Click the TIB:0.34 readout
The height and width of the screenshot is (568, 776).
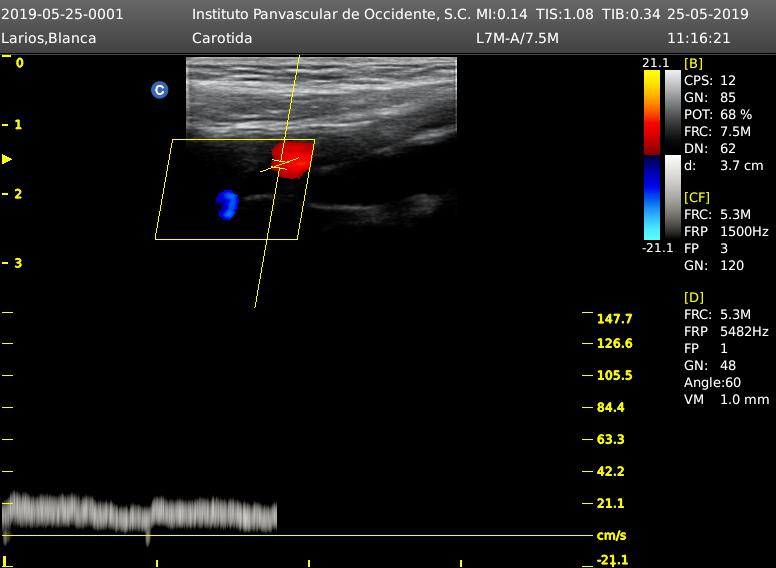(x=631, y=14)
